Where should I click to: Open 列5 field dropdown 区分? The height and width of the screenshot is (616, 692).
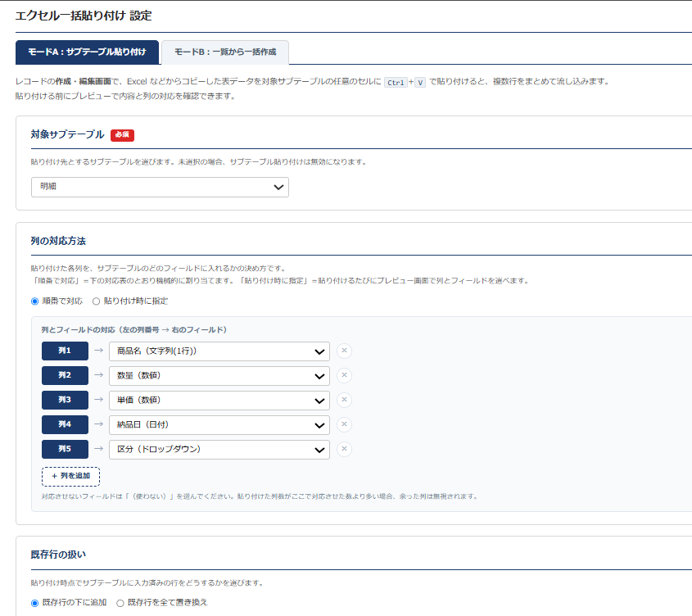[219, 450]
